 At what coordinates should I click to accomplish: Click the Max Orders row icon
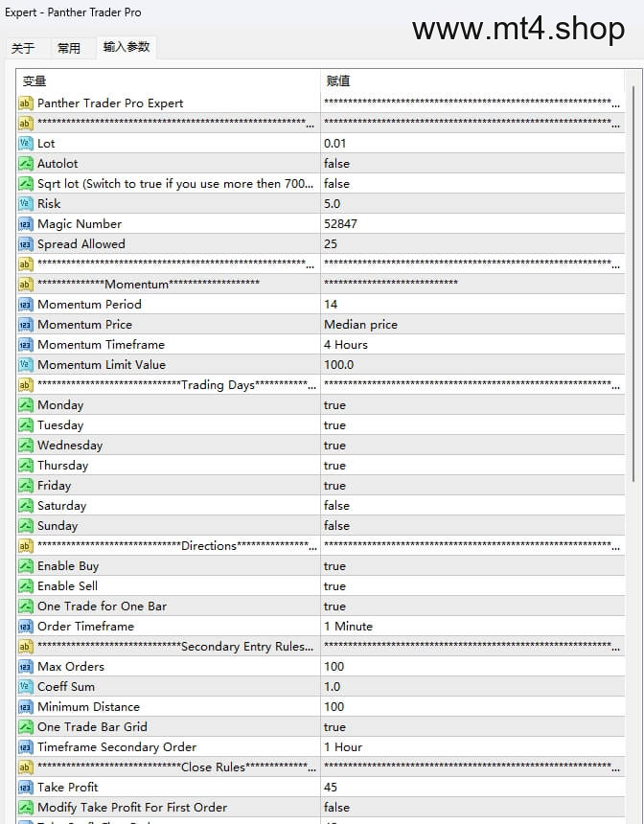pyautogui.click(x=25, y=666)
